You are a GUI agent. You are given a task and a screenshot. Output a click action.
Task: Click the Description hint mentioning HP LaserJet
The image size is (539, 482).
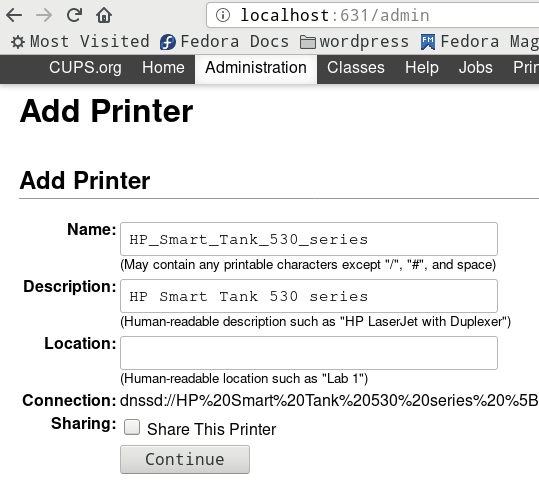coord(316,322)
